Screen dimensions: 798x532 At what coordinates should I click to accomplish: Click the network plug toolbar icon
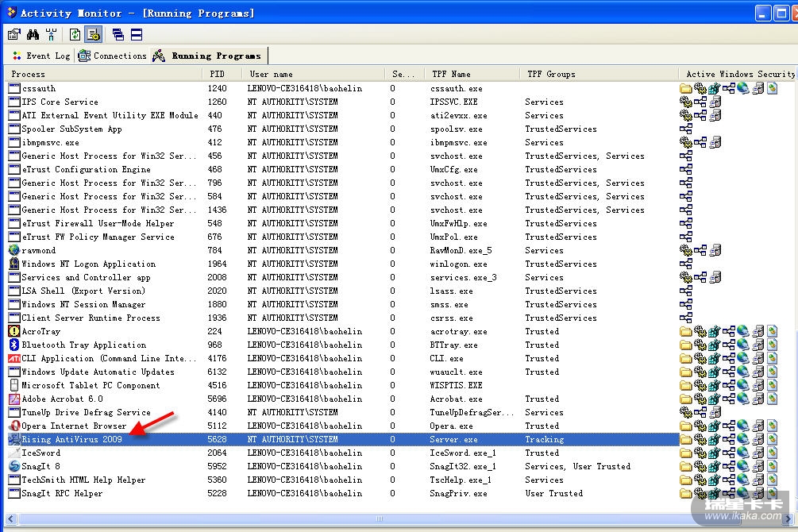51,35
